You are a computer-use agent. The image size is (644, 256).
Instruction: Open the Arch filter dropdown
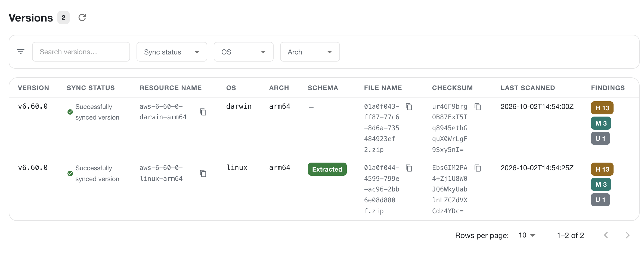[310, 52]
